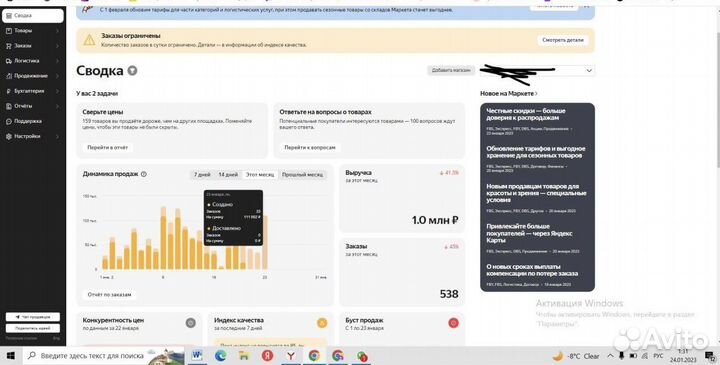Click the warning triangle in Заказы ограничены banner
This screenshot has height=365, width=720.
point(89,40)
